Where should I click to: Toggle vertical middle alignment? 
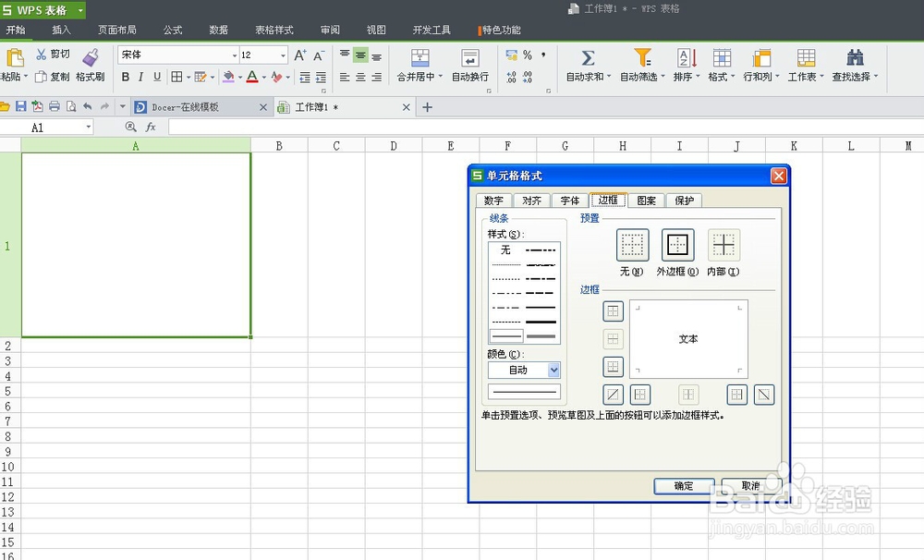(360, 55)
